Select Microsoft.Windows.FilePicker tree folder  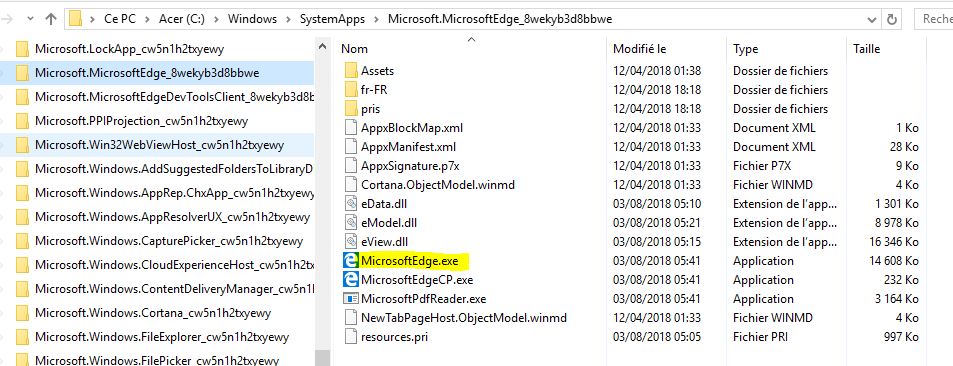tap(157, 360)
